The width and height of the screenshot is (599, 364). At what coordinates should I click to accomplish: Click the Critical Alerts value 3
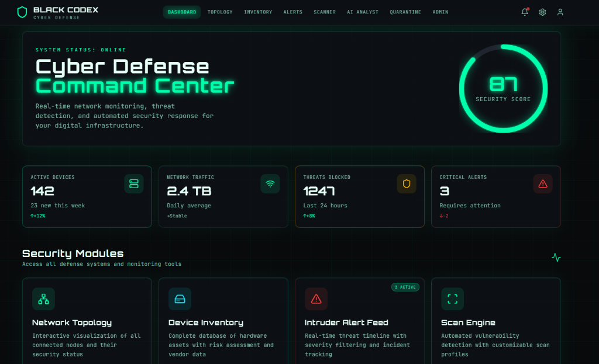point(445,191)
